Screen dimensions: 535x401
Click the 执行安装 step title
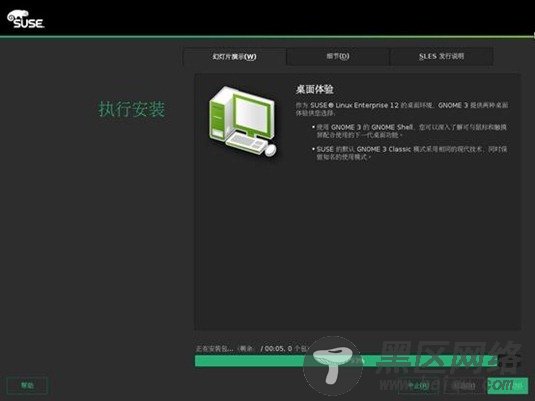click(x=132, y=109)
